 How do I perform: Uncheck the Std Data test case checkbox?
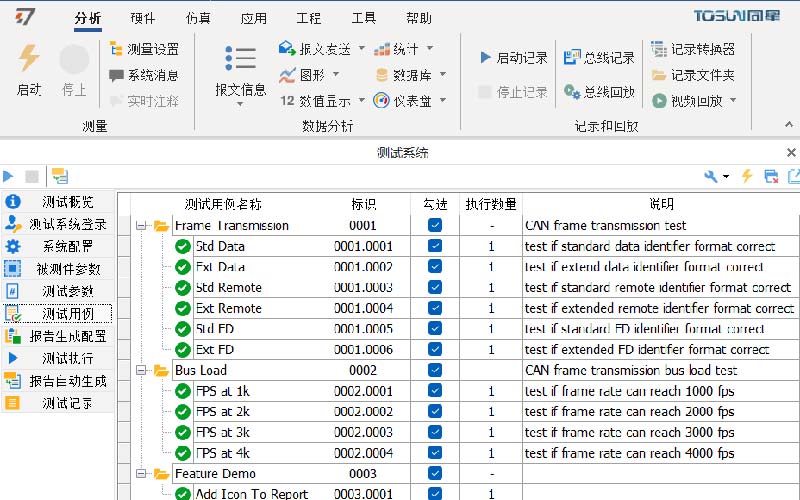tap(435, 246)
